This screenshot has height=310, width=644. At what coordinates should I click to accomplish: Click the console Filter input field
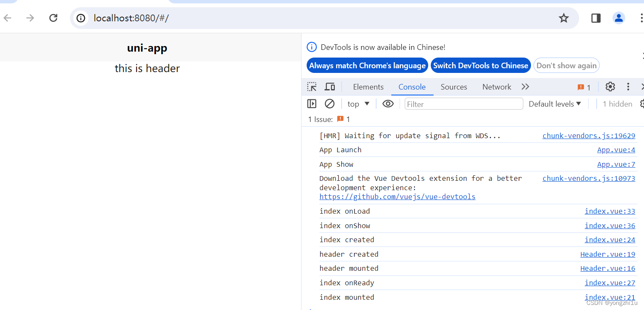[464, 104]
